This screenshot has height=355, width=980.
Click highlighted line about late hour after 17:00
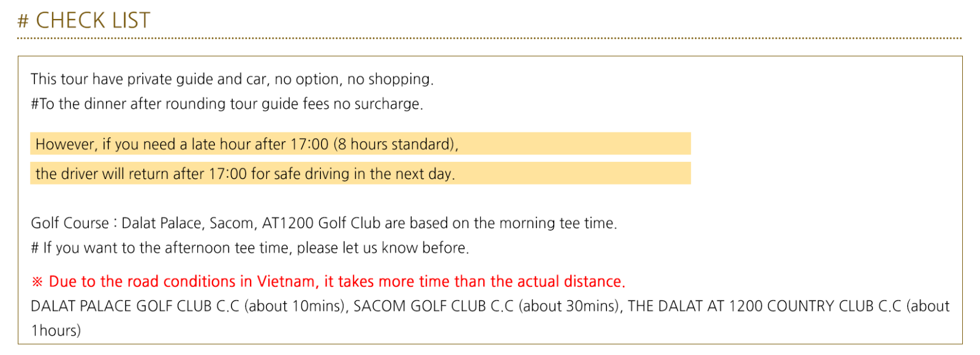point(360,144)
